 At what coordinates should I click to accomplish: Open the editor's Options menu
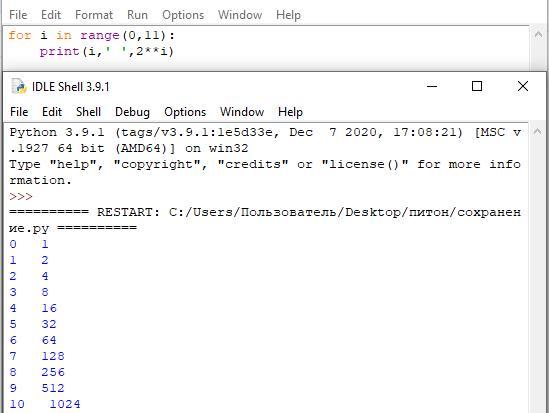pyautogui.click(x=183, y=15)
